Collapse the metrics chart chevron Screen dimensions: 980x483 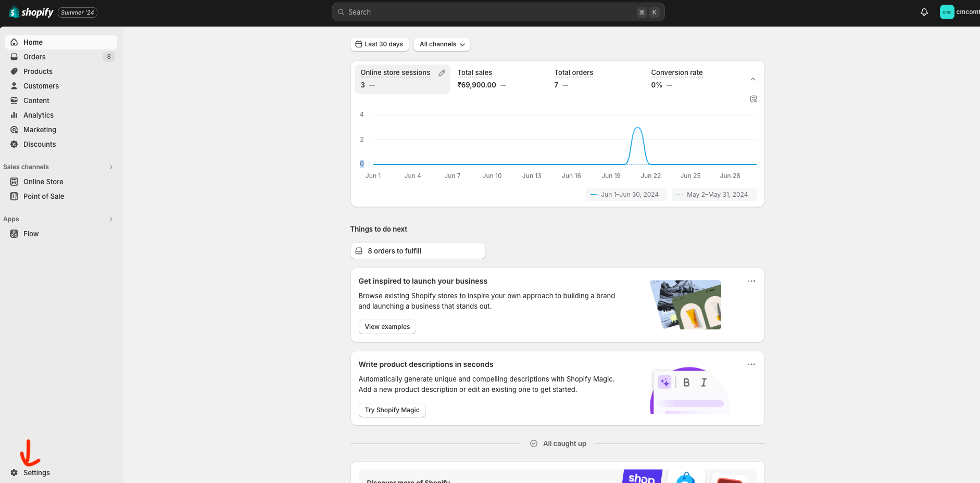coord(753,79)
